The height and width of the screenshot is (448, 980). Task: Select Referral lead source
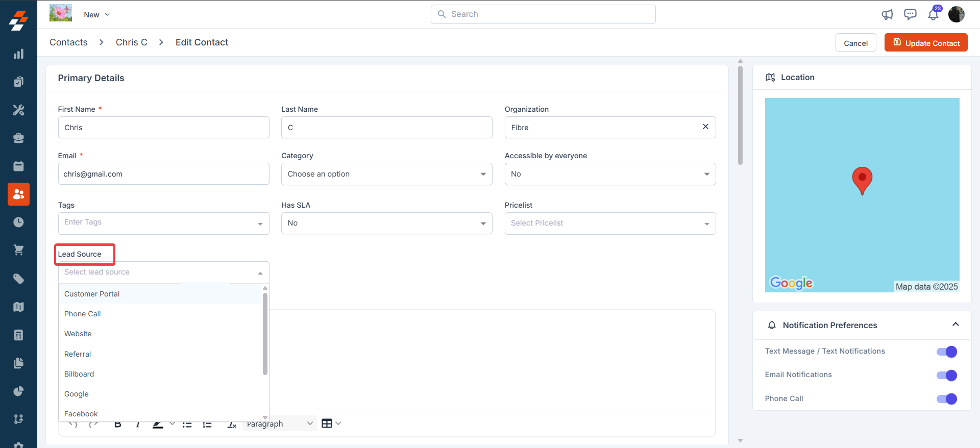[x=160, y=354]
